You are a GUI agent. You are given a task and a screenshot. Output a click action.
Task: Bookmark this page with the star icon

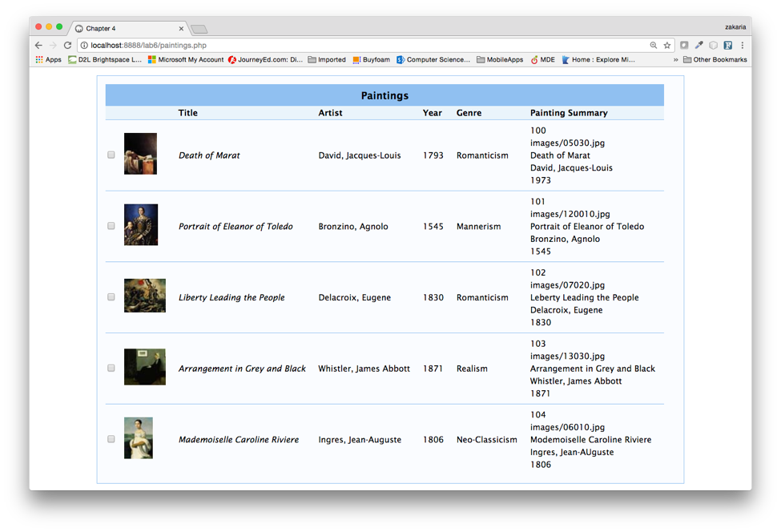point(666,46)
